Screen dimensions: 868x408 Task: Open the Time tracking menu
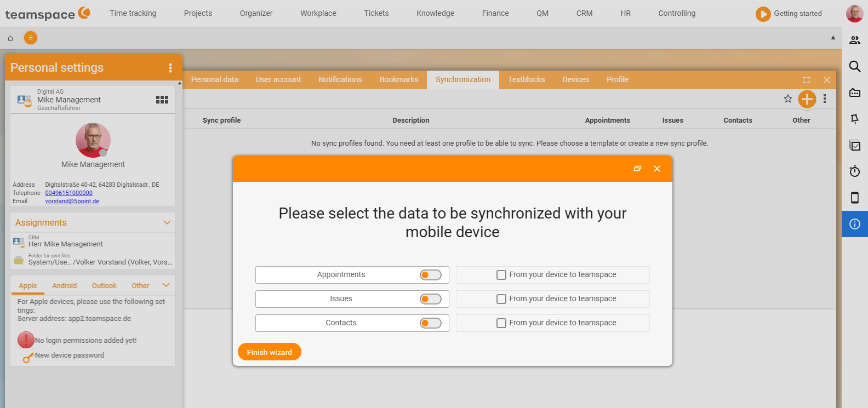(133, 13)
